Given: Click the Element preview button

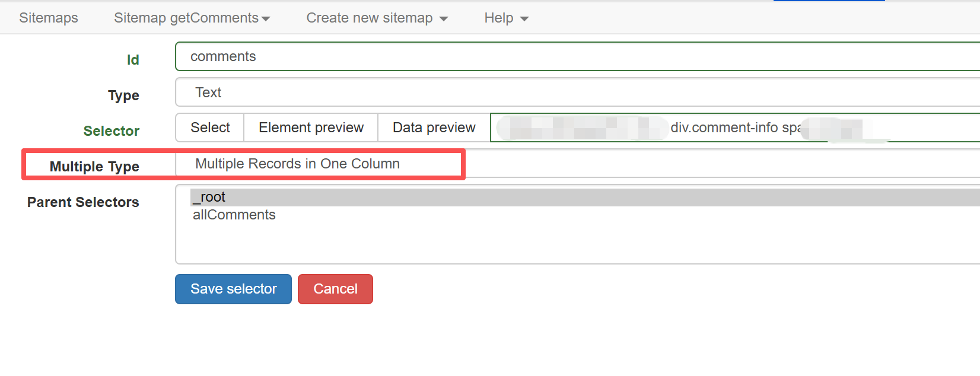Looking at the screenshot, I should coord(311,128).
